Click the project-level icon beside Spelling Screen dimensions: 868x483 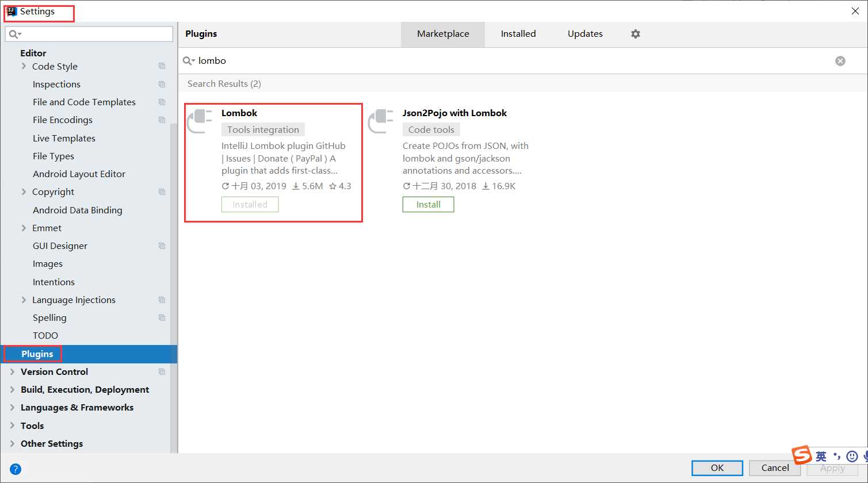pyautogui.click(x=162, y=318)
